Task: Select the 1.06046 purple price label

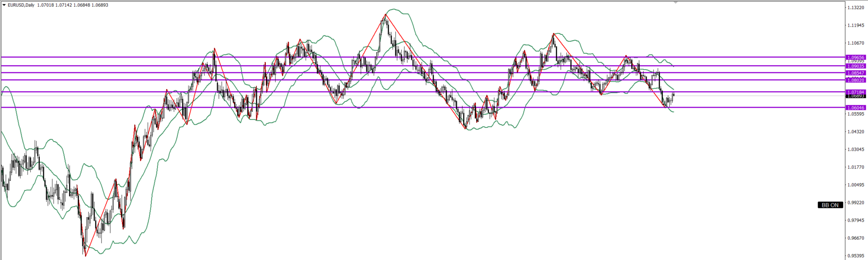Action: point(856,108)
